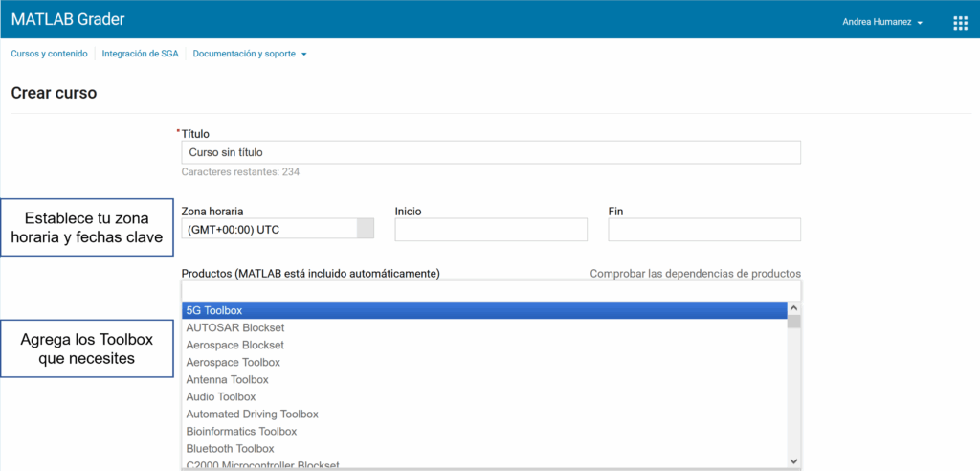Click the Inicio date field

(491, 230)
